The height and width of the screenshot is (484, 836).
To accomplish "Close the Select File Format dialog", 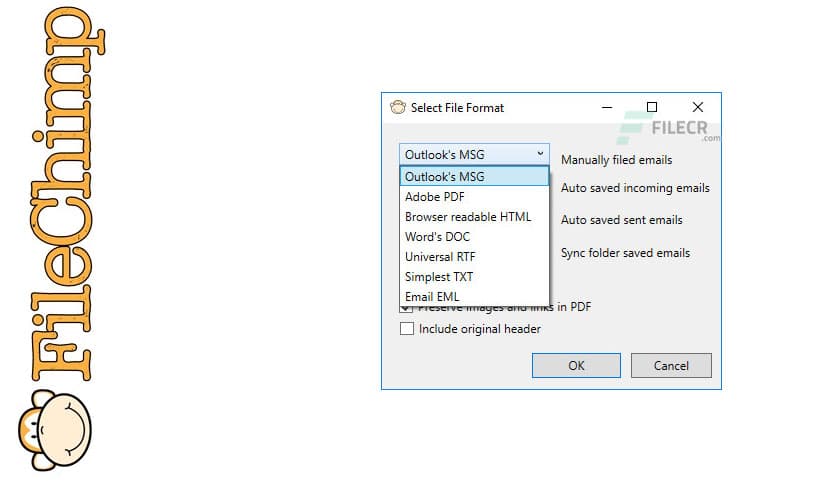I will (x=697, y=107).
